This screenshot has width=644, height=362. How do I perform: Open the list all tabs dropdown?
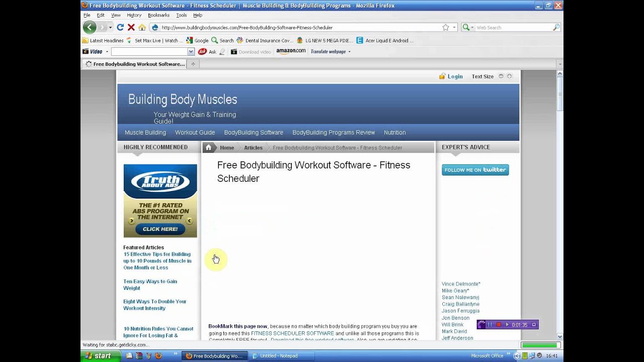560,64
